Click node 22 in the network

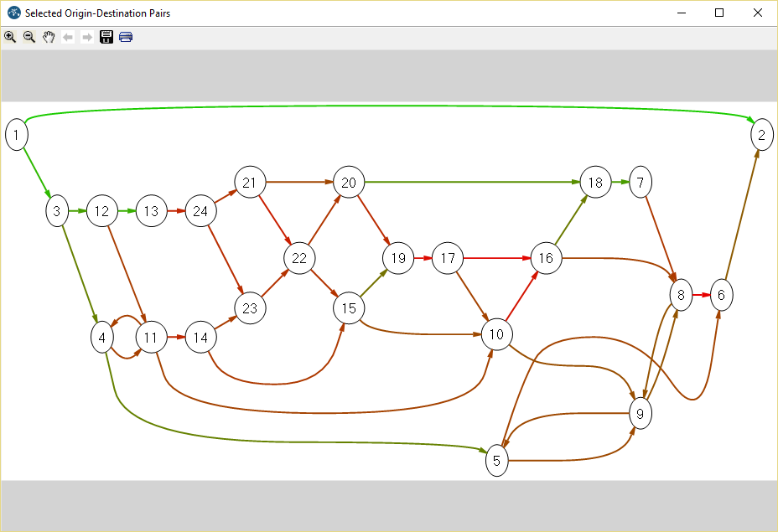click(299, 258)
